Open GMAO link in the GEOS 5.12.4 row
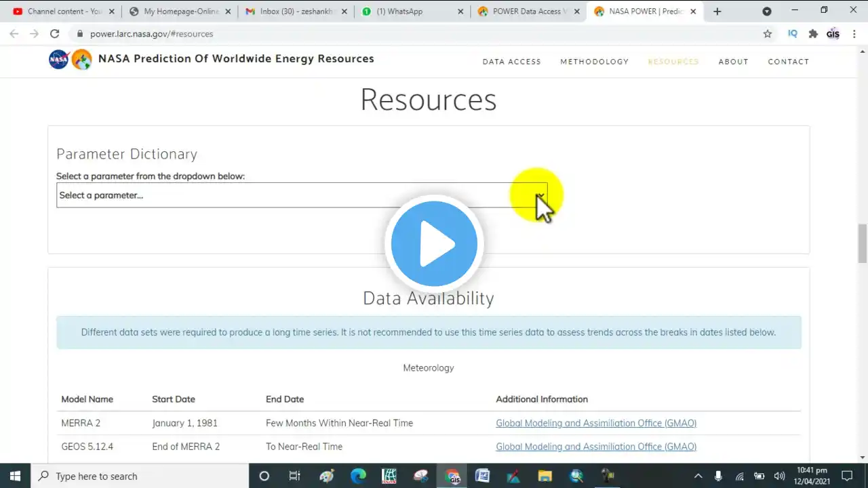This screenshot has width=868, height=488. pyautogui.click(x=596, y=447)
